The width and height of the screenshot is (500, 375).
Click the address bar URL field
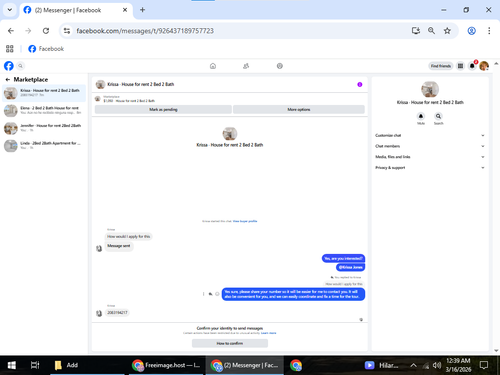[x=233, y=31]
